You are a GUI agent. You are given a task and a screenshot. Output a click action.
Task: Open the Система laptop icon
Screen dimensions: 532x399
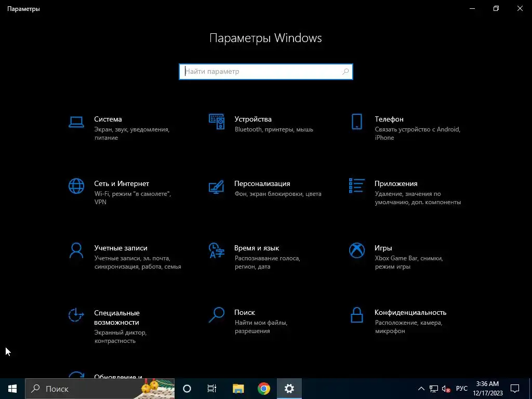click(76, 122)
